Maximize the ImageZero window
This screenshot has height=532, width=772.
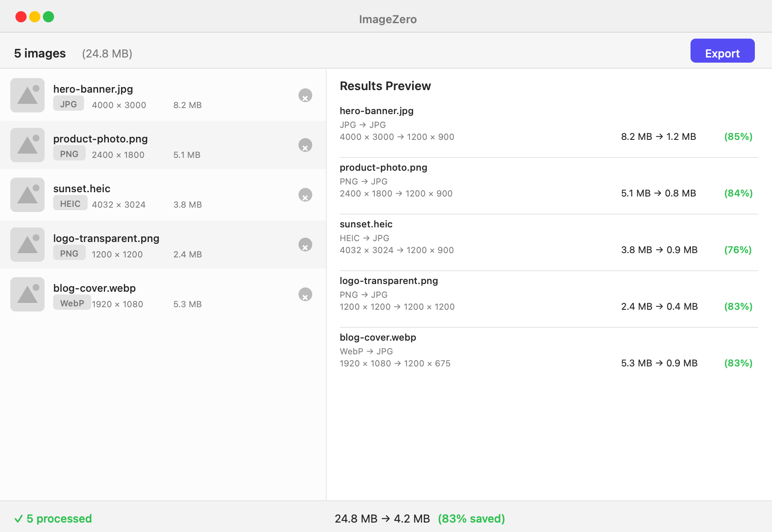(48, 17)
